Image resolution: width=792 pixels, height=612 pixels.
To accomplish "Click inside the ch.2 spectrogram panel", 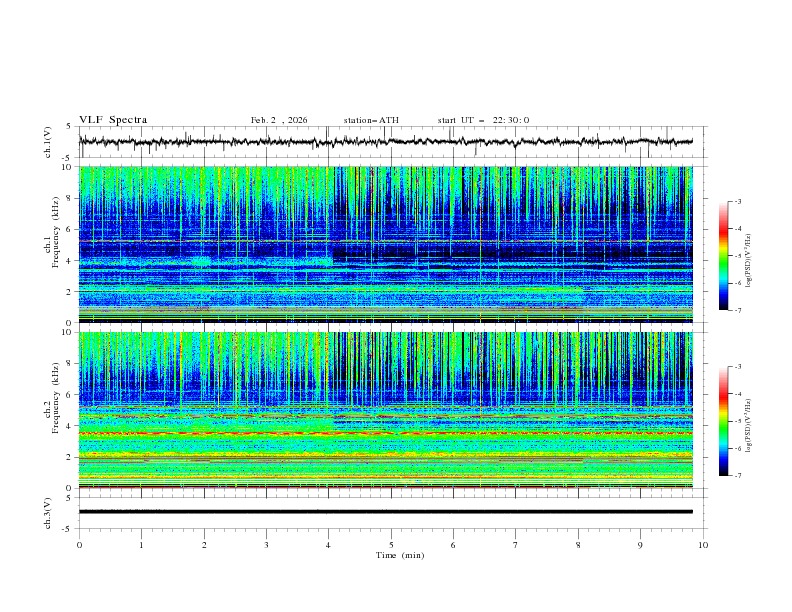I will tap(385, 410).
